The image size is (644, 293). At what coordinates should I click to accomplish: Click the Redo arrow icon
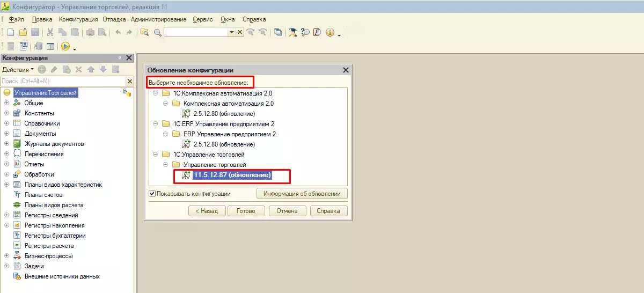pos(129,32)
